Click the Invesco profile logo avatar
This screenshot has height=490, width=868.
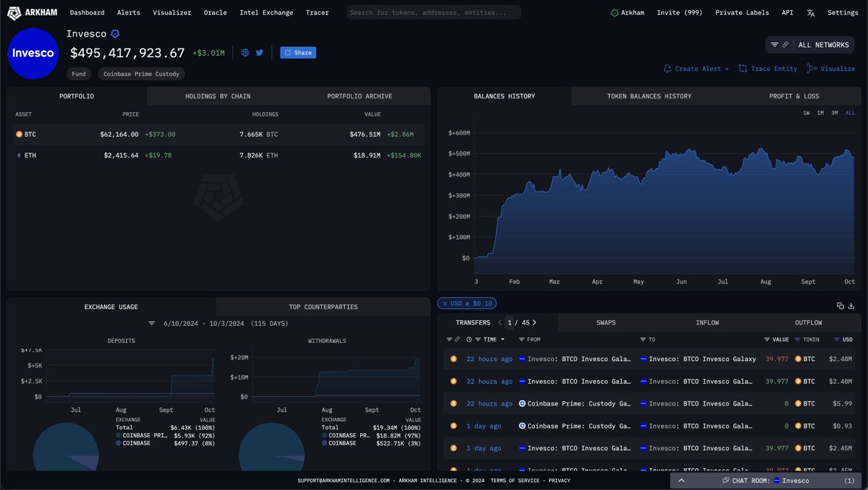pos(32,54)
